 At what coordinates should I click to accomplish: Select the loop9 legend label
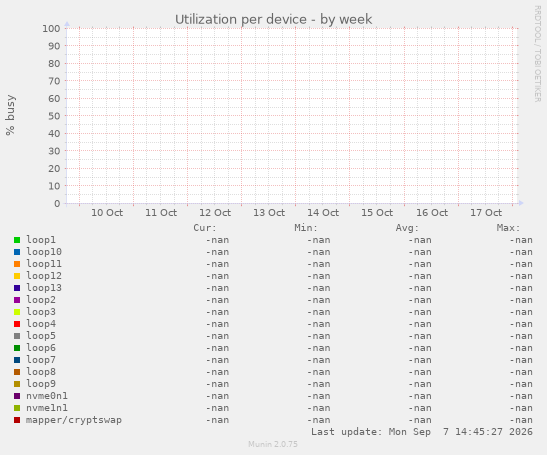tap(41, 383)
